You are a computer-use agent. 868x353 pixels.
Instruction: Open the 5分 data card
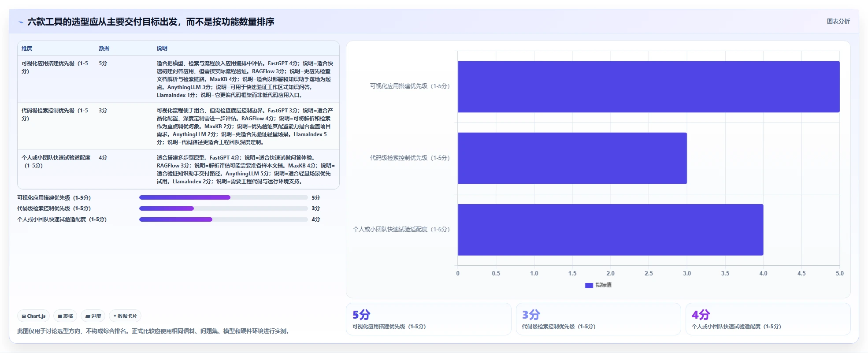(429, 319)
